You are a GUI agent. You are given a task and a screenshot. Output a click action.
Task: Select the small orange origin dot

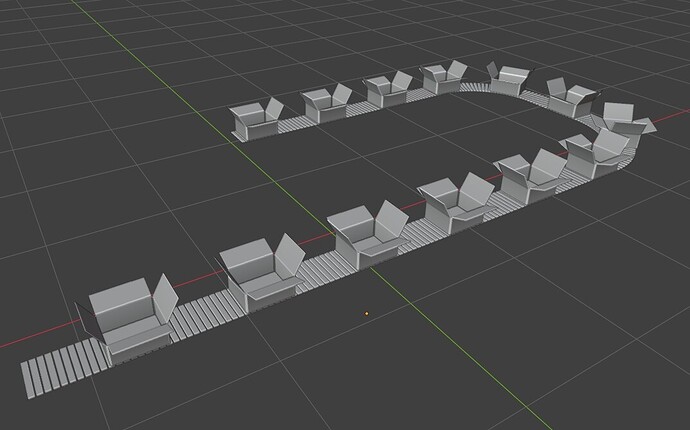click(x=367, y=314)
